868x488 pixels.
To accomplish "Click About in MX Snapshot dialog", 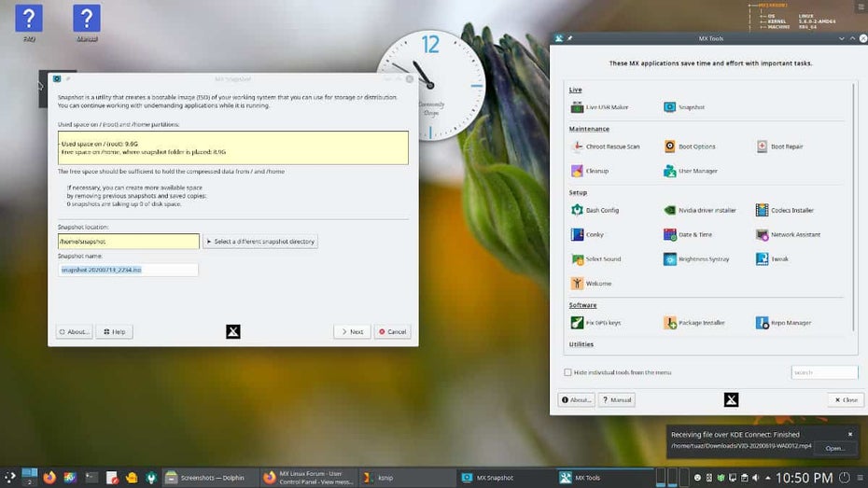I will click(x=74, y=332).
